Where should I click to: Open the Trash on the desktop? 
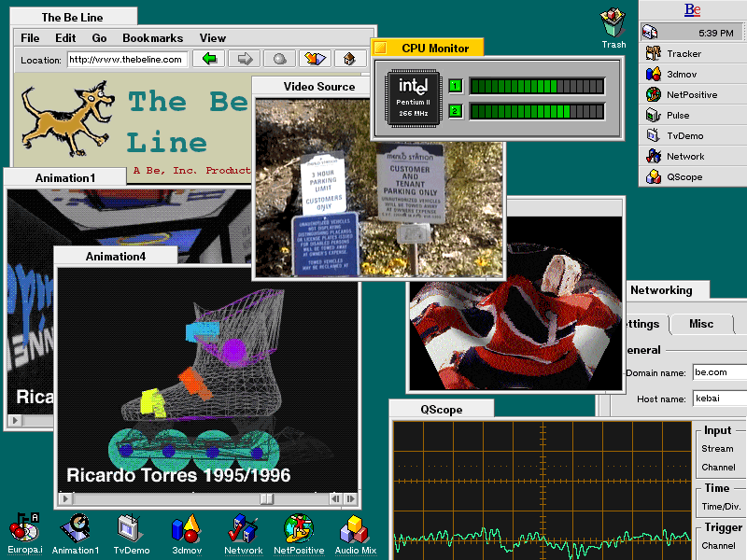click(613, 28)
